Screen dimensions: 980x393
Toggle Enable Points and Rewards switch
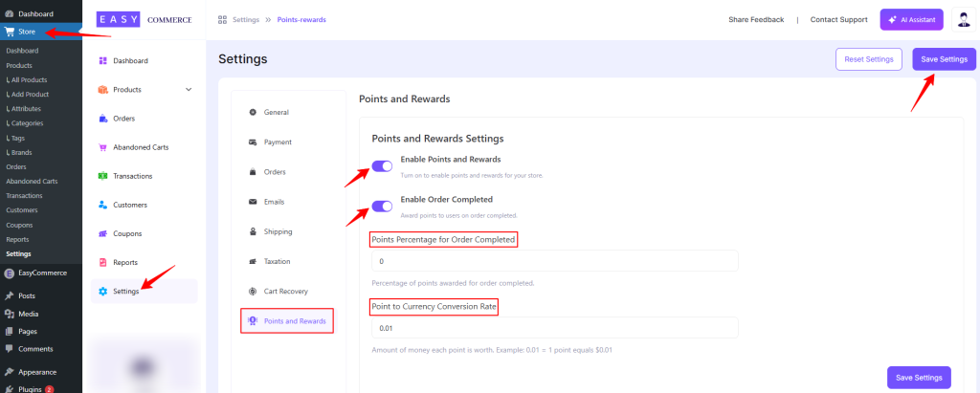coord(382,165)
